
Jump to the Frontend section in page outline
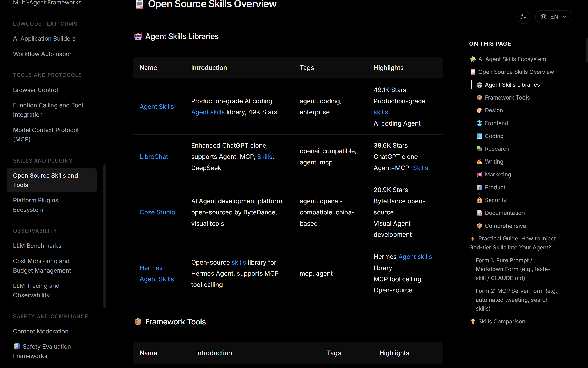(x=496, y=123)
